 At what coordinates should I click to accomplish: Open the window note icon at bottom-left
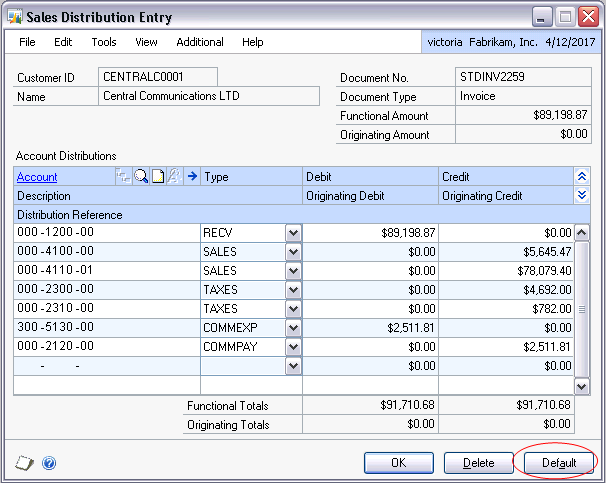pyautogui.click(x=26, y=463)
